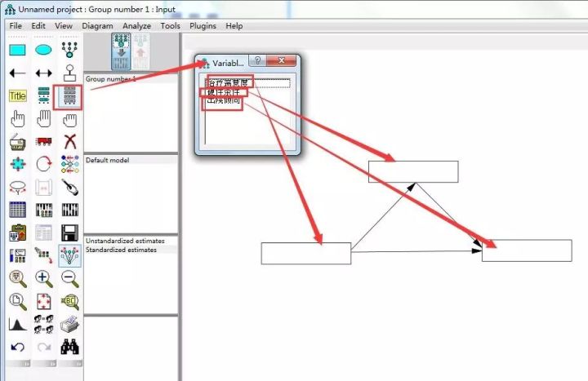Click the View text output icon

click(43, 233)
